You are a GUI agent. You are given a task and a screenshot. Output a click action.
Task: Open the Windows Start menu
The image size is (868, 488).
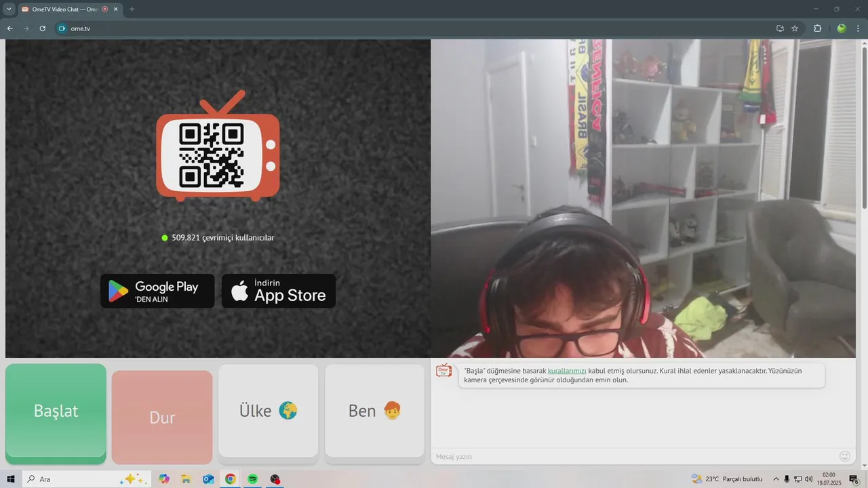pyautogui.click(x=11, y=479)
